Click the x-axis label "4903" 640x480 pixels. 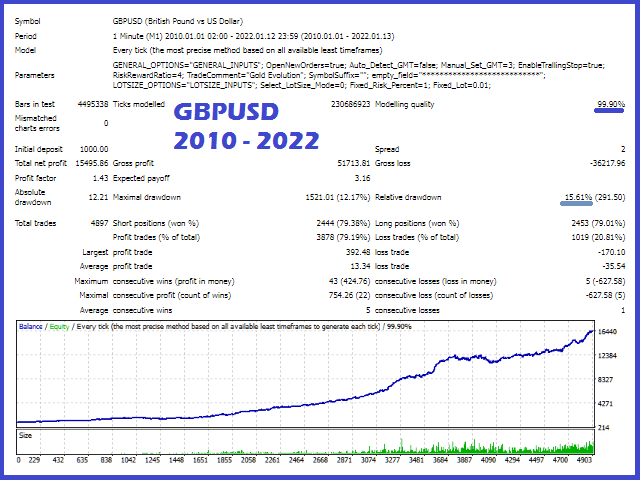coord(584,460)
